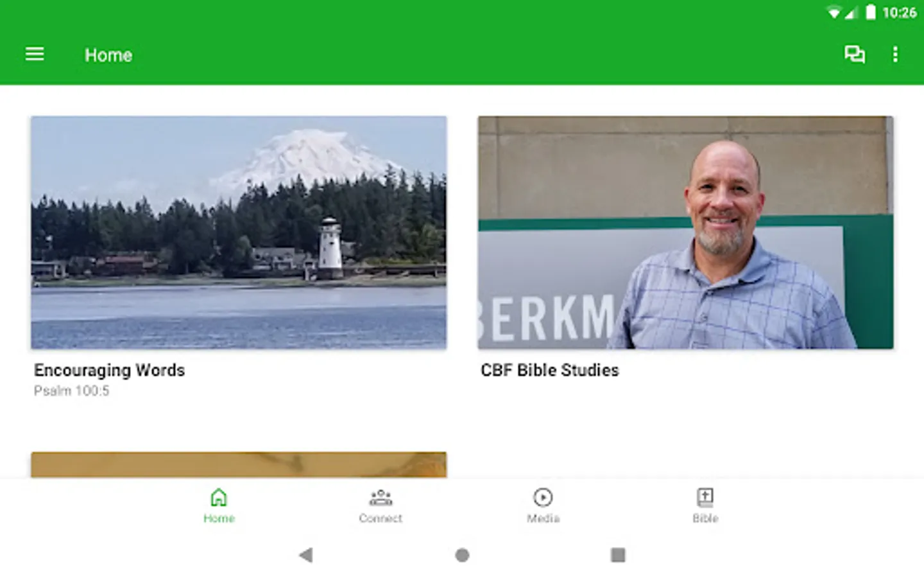The height and width of the screenshot is (578, 924).
Task: Tap the Home house icon
Action: (x=219, y=497)
